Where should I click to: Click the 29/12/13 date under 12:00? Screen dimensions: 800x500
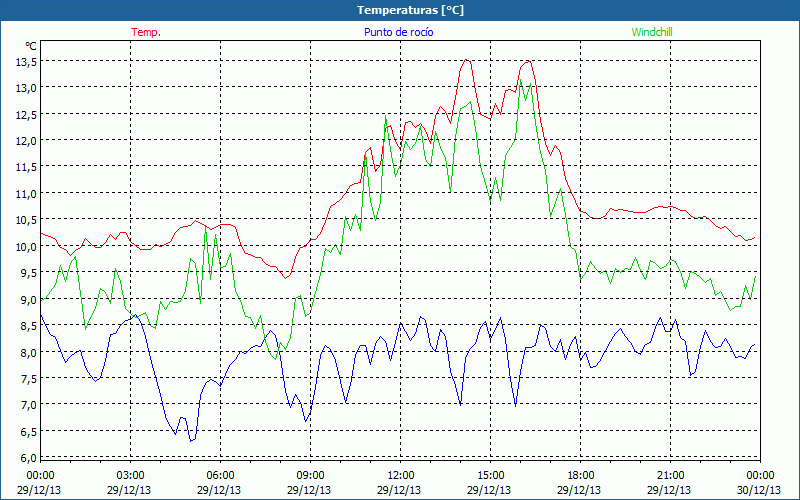coord(401,490)
